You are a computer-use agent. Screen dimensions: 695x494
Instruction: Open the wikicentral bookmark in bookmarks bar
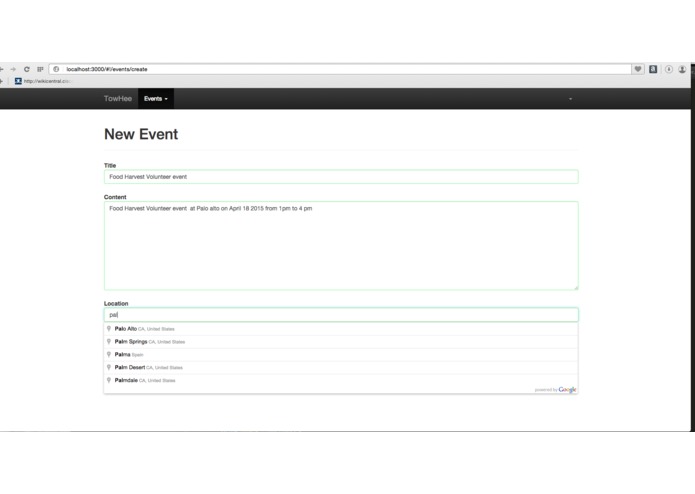[x=43, y=81]
